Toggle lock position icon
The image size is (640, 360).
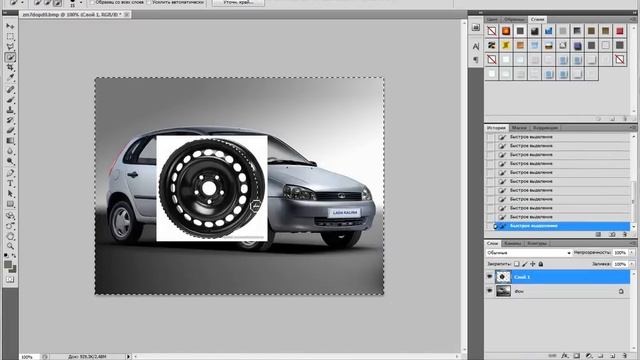click(x=533, y=264)
